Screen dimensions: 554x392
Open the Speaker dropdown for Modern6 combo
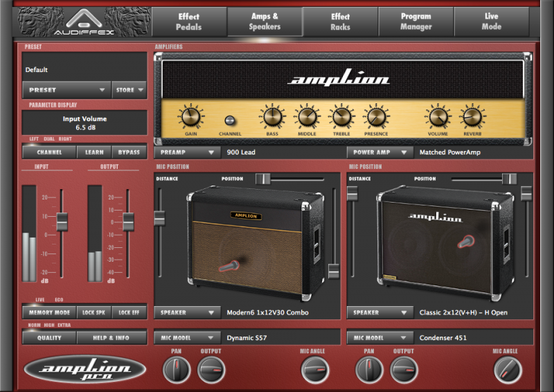(187, 312)
